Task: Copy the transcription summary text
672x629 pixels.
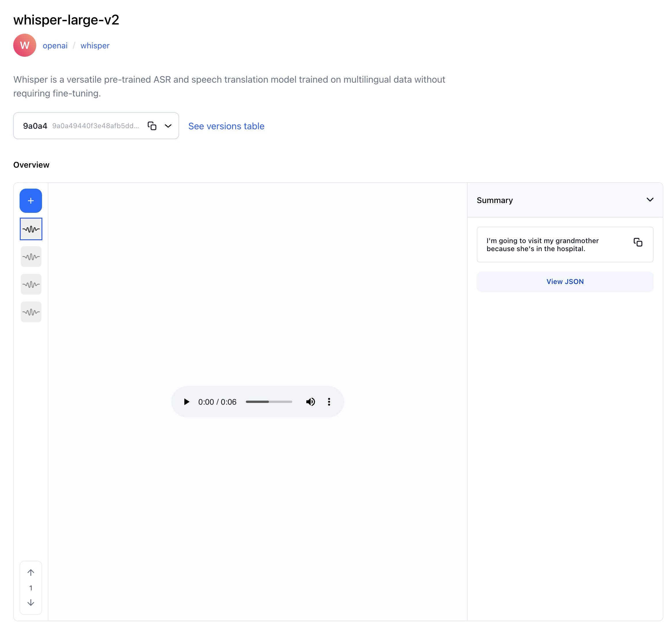Action: click(x=637, y=242)
